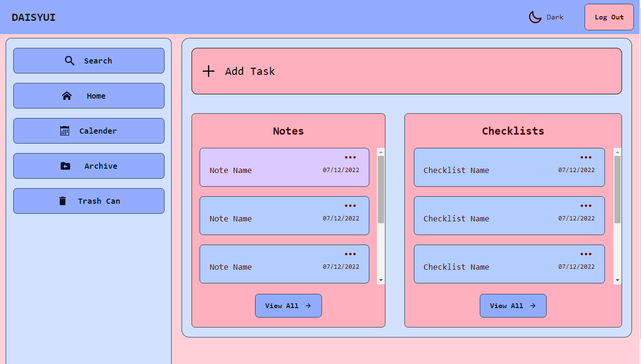Click date 07/12/2022 on second checklist card
The width and height of the screenshot is (641, 364).
(x=577, y=218)
